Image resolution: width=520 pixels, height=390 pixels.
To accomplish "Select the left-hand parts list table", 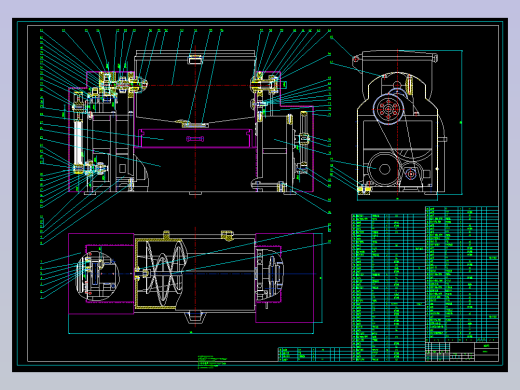I will tap(388, 287).
